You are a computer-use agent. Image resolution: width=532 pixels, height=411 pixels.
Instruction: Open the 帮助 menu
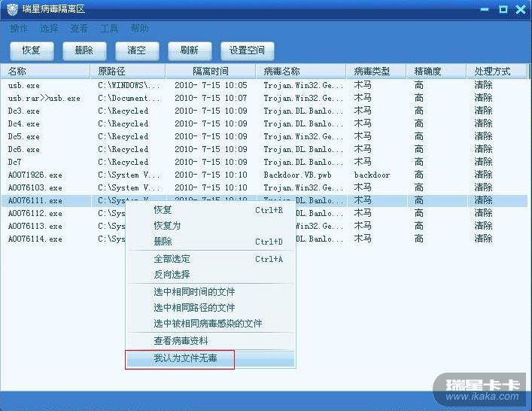click(x=139, y=28)
